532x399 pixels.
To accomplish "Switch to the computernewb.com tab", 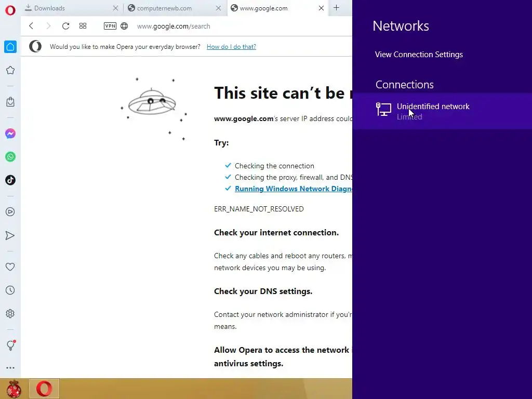I will pyautogui.click(x=175, y=8).
